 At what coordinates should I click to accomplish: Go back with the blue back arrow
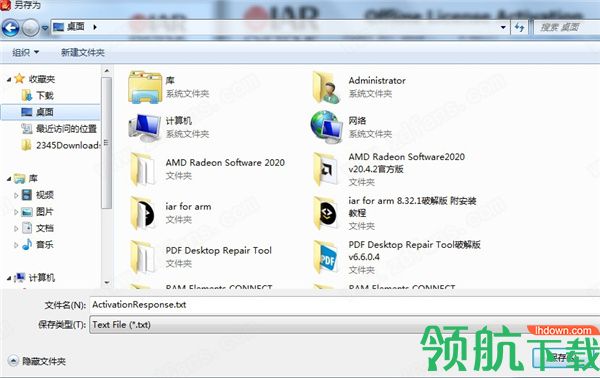[10, 28]
